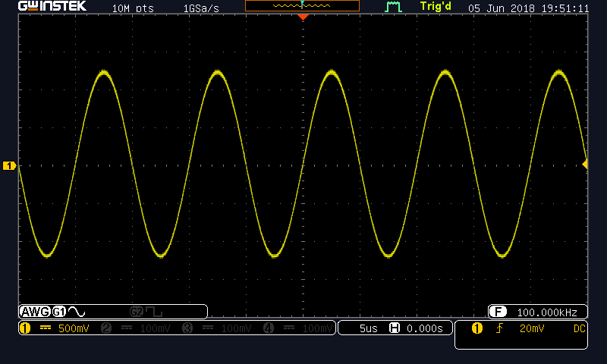
Task: Click the horizontal position H icon
Action: [395, 328]
